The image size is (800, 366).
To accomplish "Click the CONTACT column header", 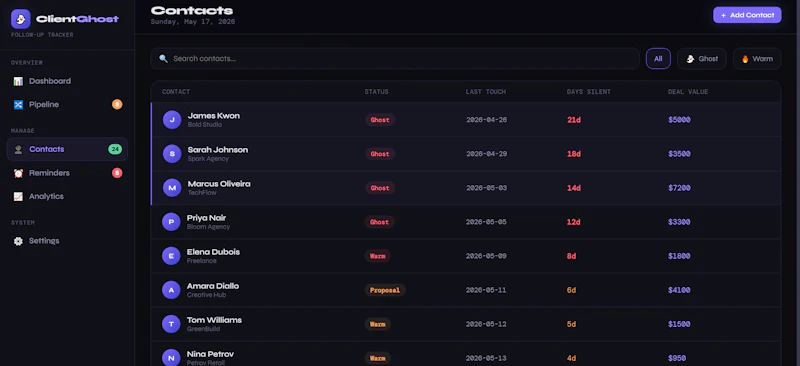I will point(176,92).
